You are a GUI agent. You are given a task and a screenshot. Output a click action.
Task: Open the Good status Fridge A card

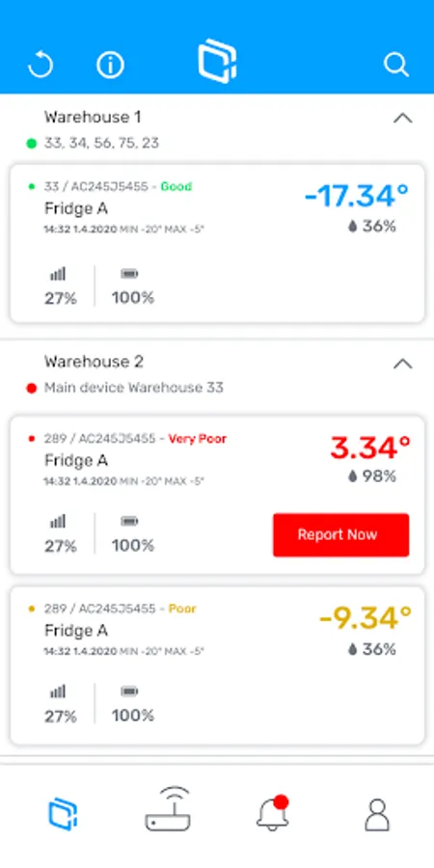click(x=218, y=244)
